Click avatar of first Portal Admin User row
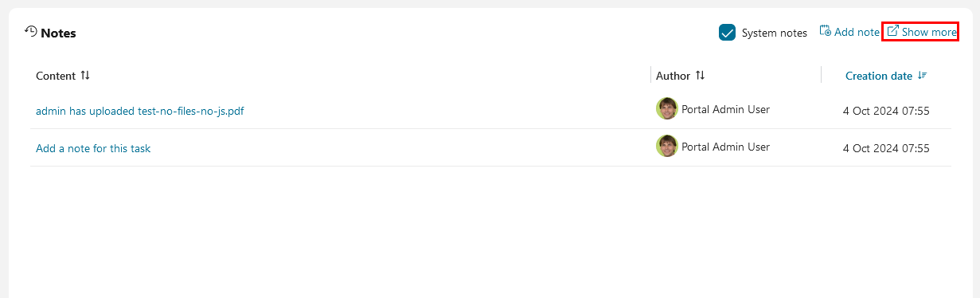The image size is (980, 298). coord(667,109)
